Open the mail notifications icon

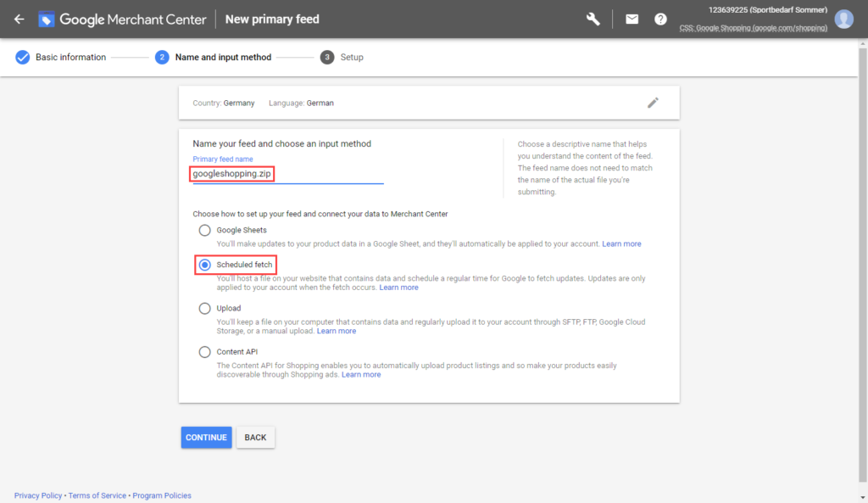point(632,19)
